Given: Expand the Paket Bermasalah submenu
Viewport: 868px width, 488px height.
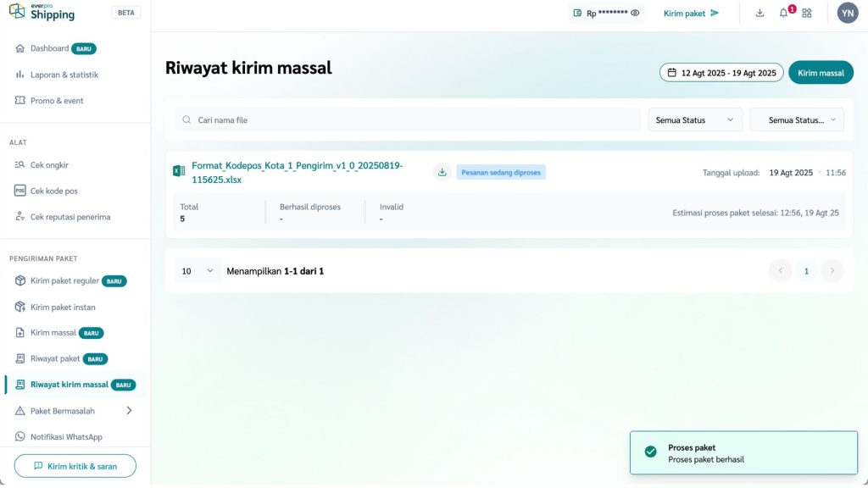Looking at the screenshot, I should (x=129, y=411).
